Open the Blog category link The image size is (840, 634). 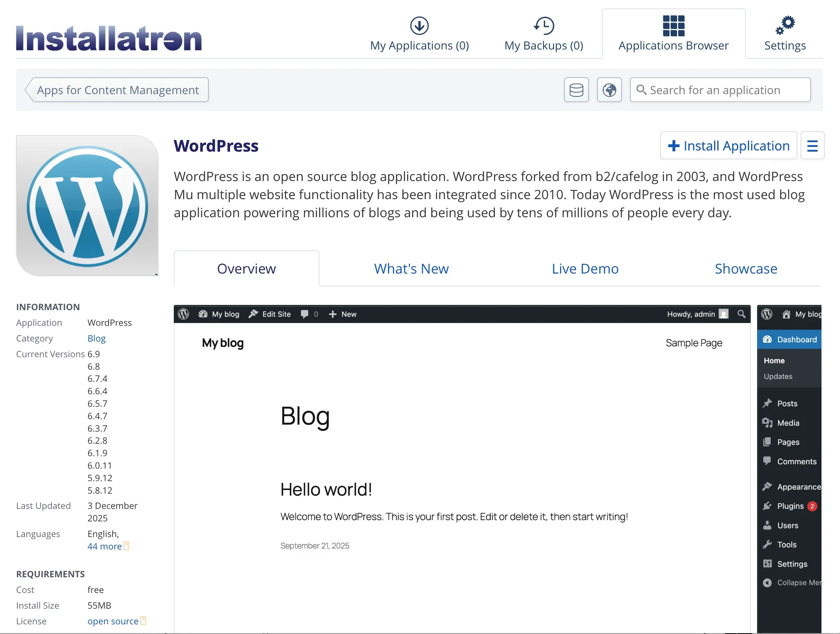click(96, 338)
